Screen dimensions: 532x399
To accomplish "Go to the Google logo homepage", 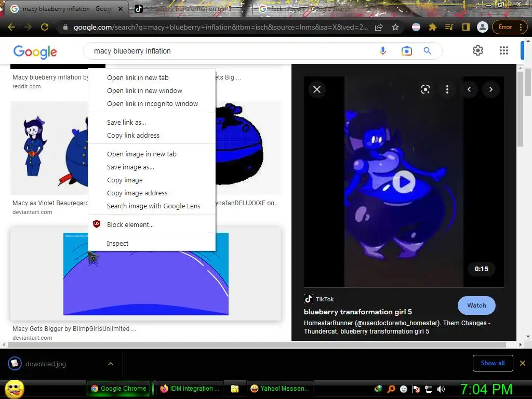I will click(35, 51).
